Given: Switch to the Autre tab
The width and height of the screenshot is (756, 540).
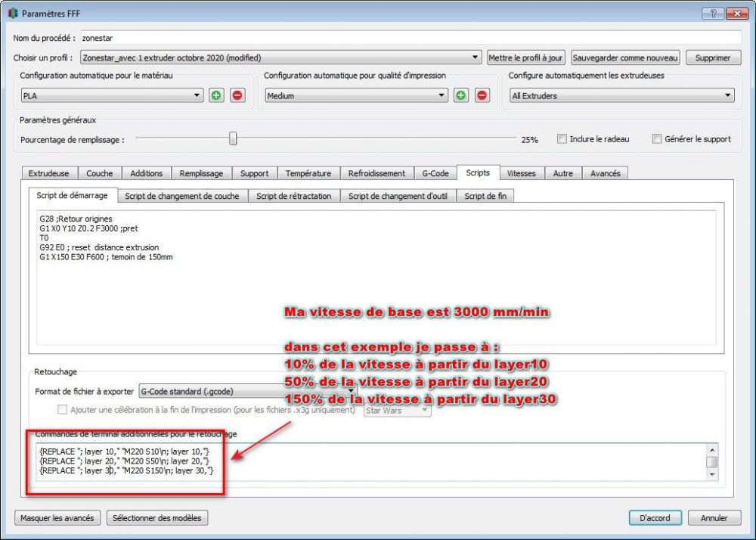Looking at the screenshot, I should tap(562, 173).
